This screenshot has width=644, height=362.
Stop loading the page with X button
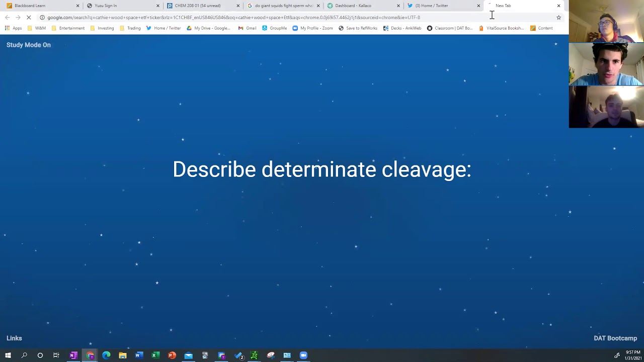click(x=29, y=17)
